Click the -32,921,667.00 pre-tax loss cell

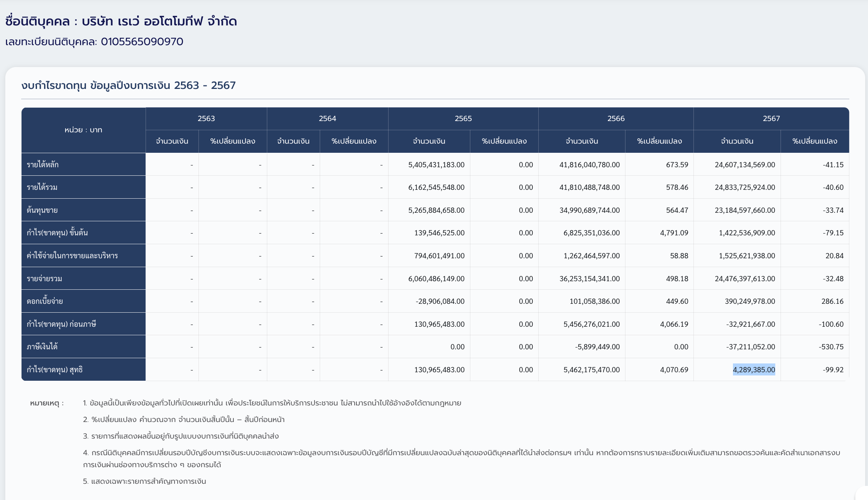tap(750, 324)
